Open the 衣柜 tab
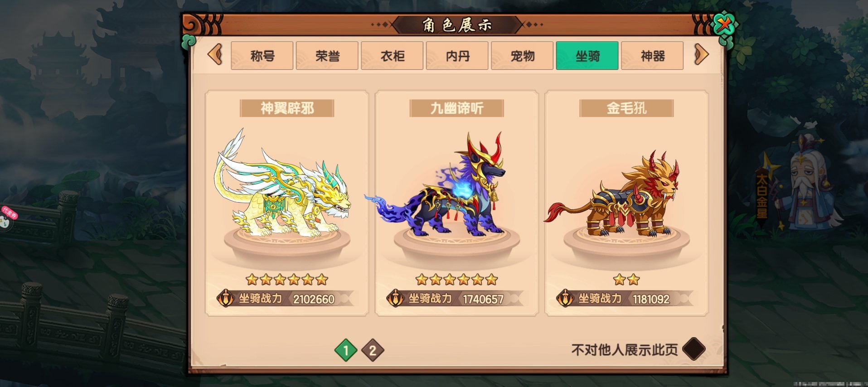Screen dimensions: 868x387 [392, 56]
